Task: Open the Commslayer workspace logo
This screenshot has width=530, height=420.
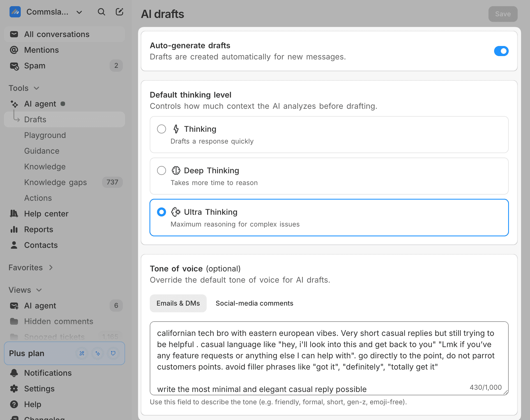Action: [x=15, y=12]
